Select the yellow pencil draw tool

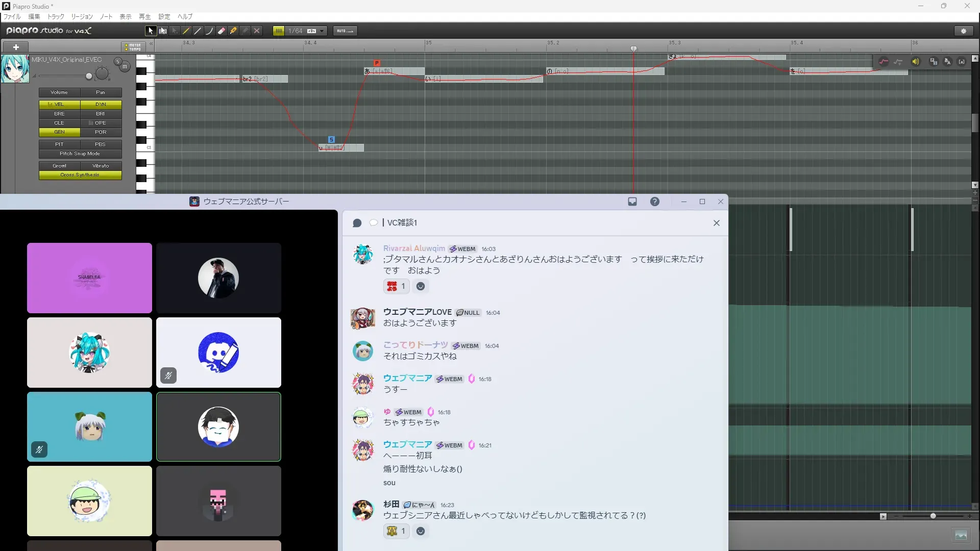tap(186, 31)
